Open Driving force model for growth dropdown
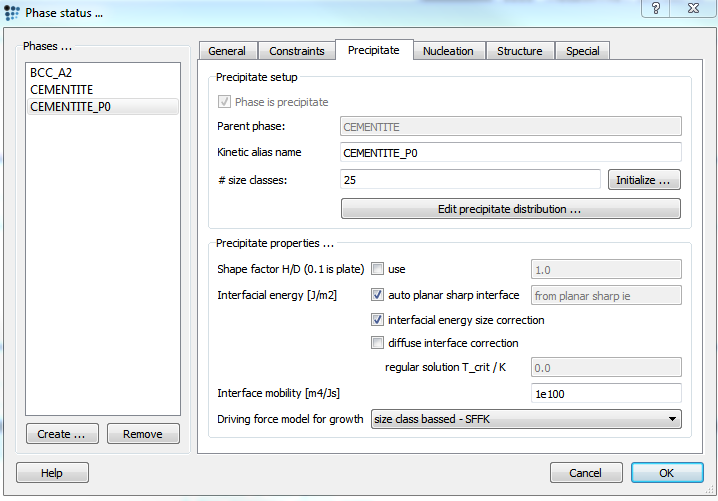The width and height of the screenshot is (718, 501). tap(526, 419)
